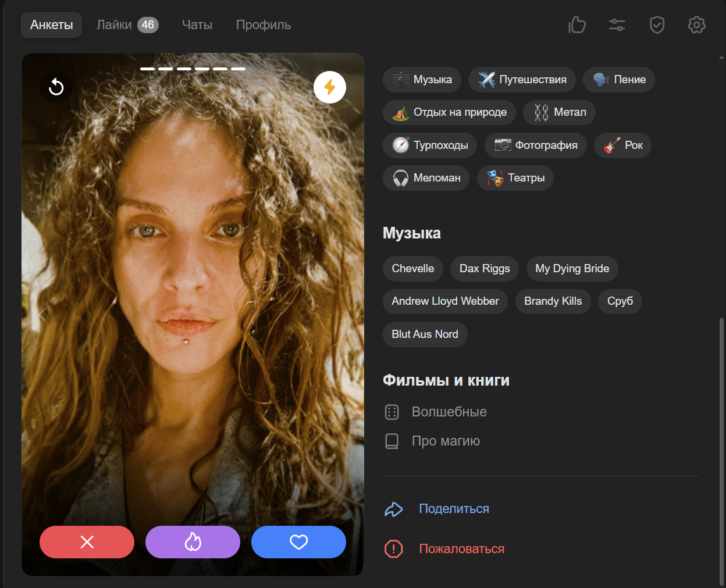Select the Пение interest tag

pyautogui.click(x=619, y=80)
